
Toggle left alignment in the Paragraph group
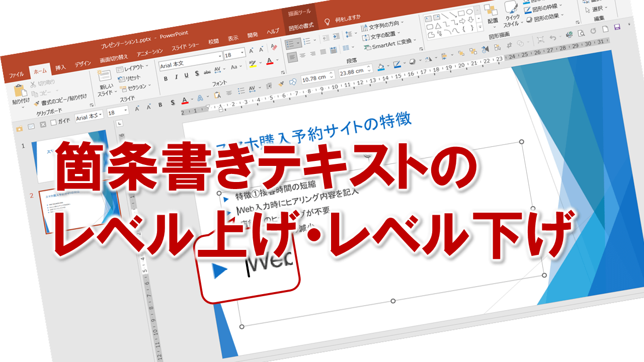tap(292, 56)
